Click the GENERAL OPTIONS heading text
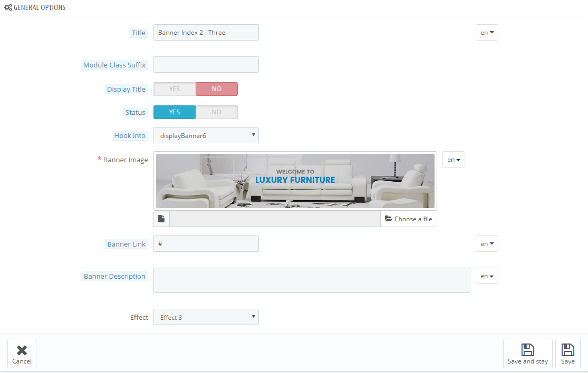588x373 pixels. pos(40,7)
